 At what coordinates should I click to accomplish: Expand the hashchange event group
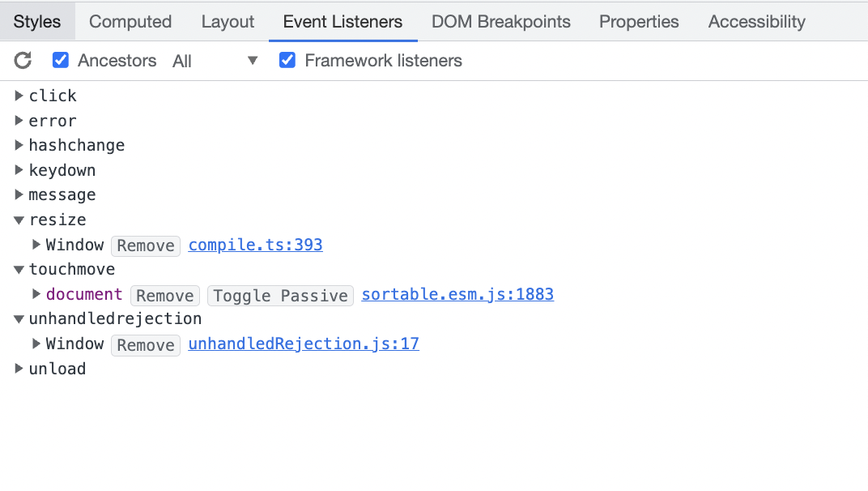tap(19, 145)
